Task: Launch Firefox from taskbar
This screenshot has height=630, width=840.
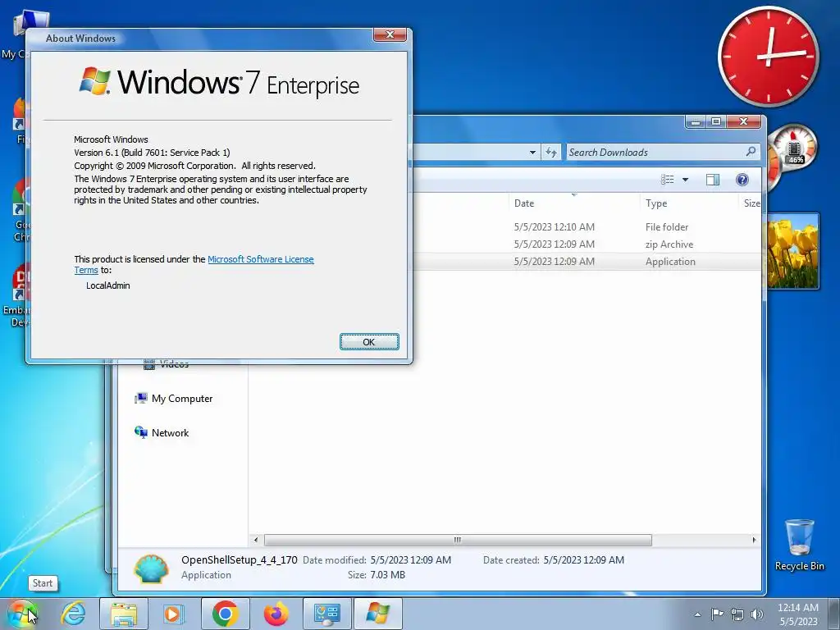Action: tap(276, 614)
